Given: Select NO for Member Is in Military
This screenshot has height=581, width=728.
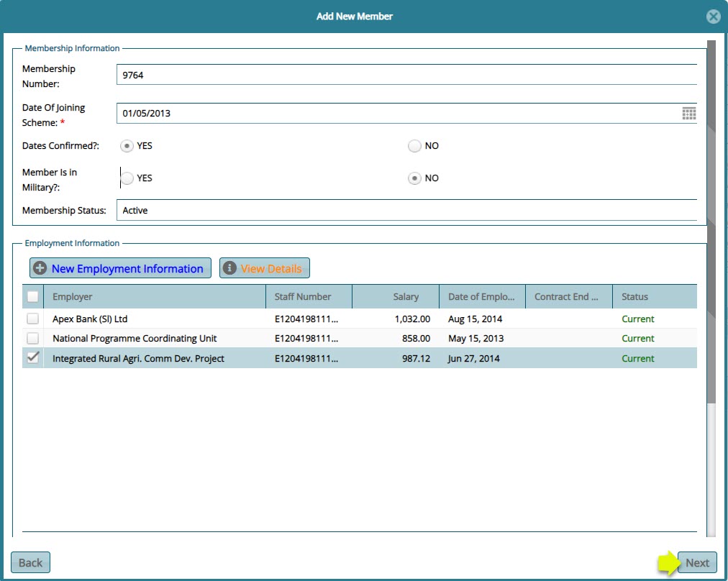Looking at the screenshot, I should 414,178.
